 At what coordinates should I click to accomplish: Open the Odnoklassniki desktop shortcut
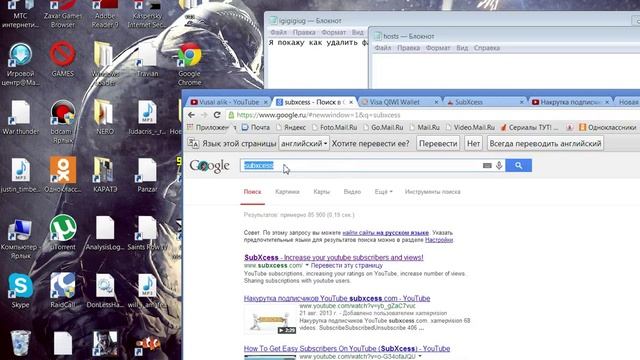[x=63, y=175]
